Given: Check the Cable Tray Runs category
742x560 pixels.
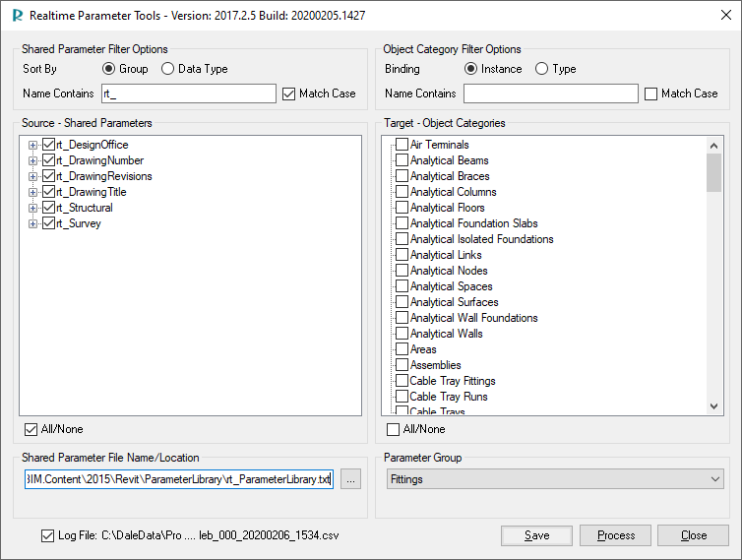Looking at the screenshot, I should (x=402, y=397).
